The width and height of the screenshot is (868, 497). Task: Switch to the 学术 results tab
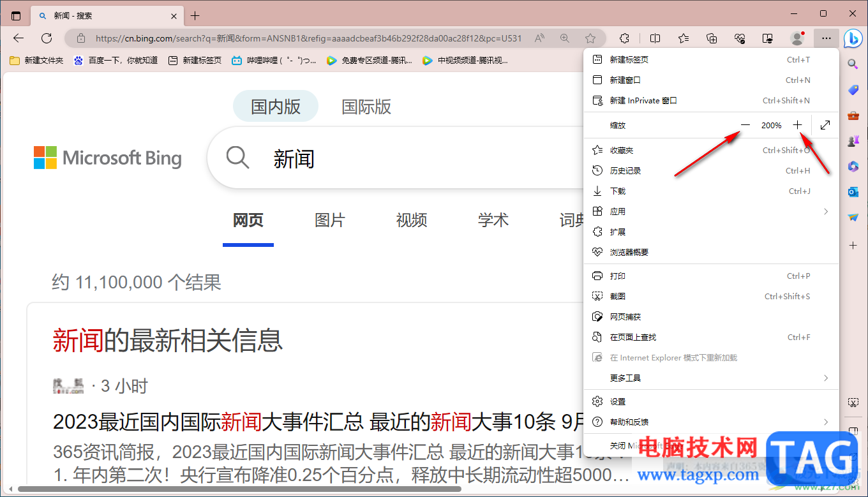493,221
